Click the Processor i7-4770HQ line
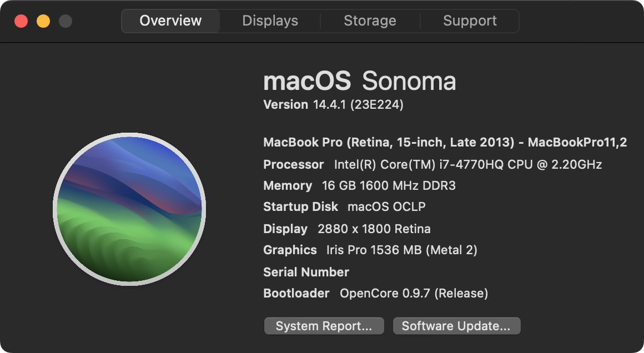This screenshot has height=353, width=644. coord(432,164)
